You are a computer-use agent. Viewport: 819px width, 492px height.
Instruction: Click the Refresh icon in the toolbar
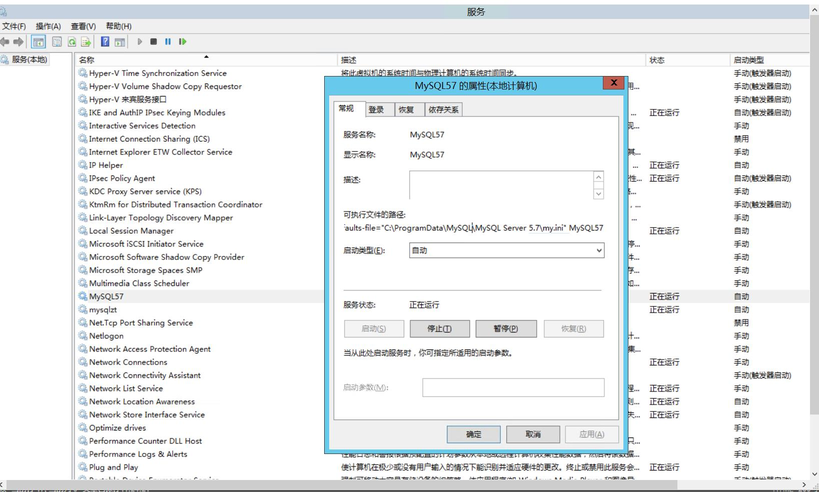pos(72,42)
